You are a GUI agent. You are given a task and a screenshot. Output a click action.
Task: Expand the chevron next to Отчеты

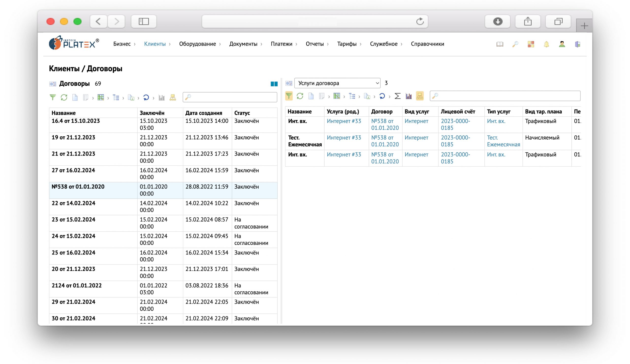pyautogui.click(x=328, y=44)
